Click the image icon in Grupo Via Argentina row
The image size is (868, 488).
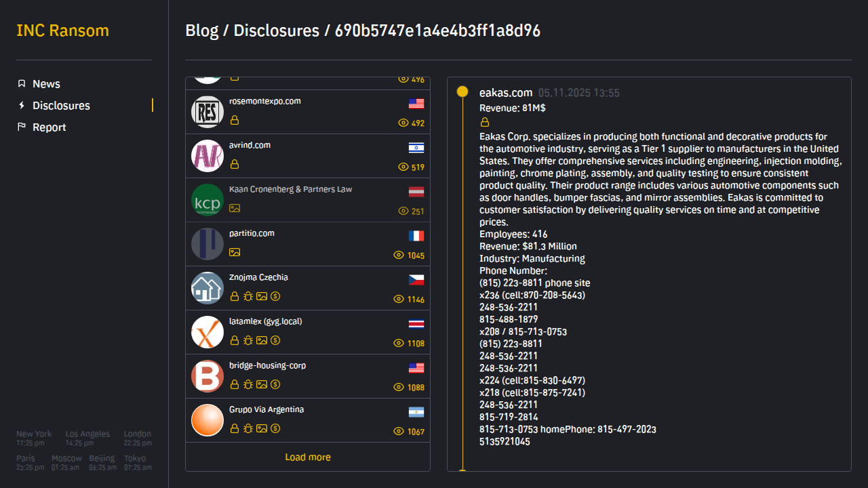coord(262,428)
